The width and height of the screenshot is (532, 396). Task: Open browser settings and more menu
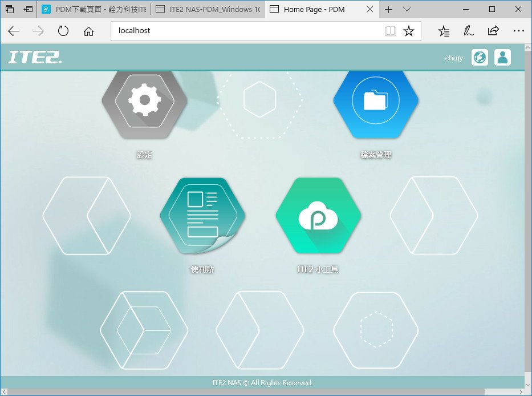[x=519, y=31]
